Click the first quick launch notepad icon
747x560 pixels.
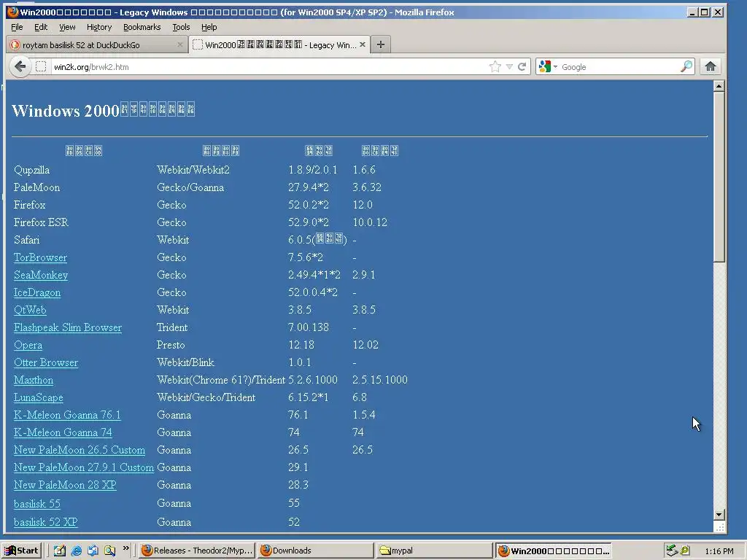point(60,551)
